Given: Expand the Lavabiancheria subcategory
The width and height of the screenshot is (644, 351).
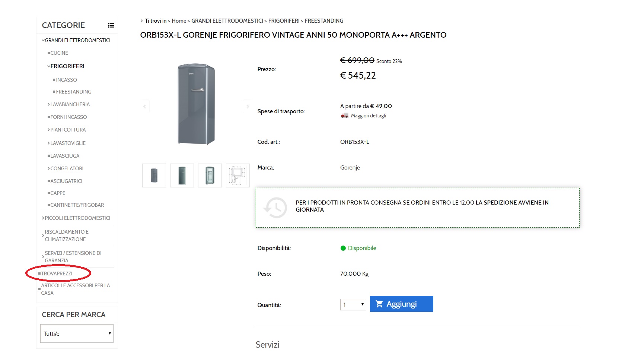Looking at the screenshot, I should tap(49, 104).
